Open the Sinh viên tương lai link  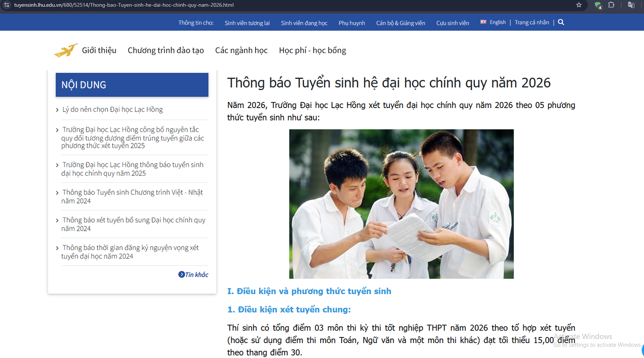[247, 23]
